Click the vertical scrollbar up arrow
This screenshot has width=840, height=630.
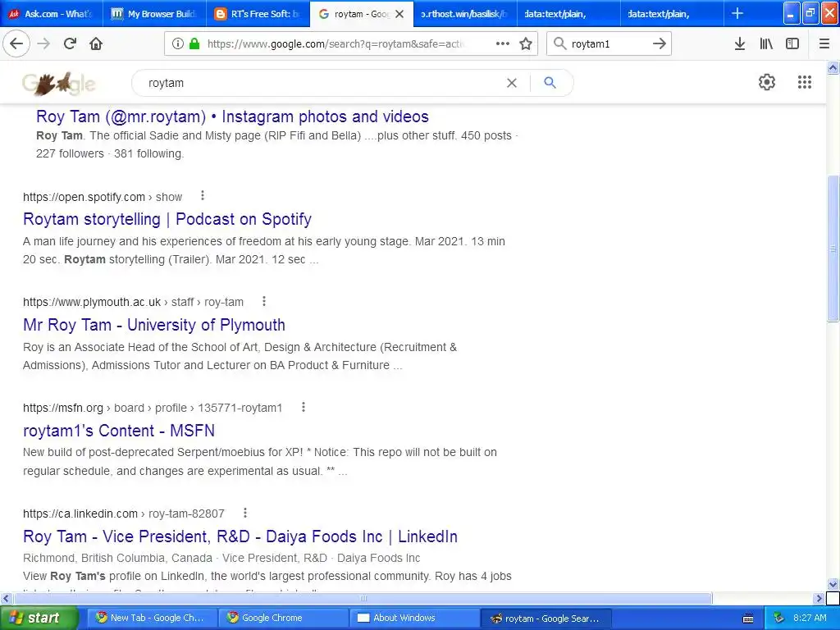click(x=833, y=67)
